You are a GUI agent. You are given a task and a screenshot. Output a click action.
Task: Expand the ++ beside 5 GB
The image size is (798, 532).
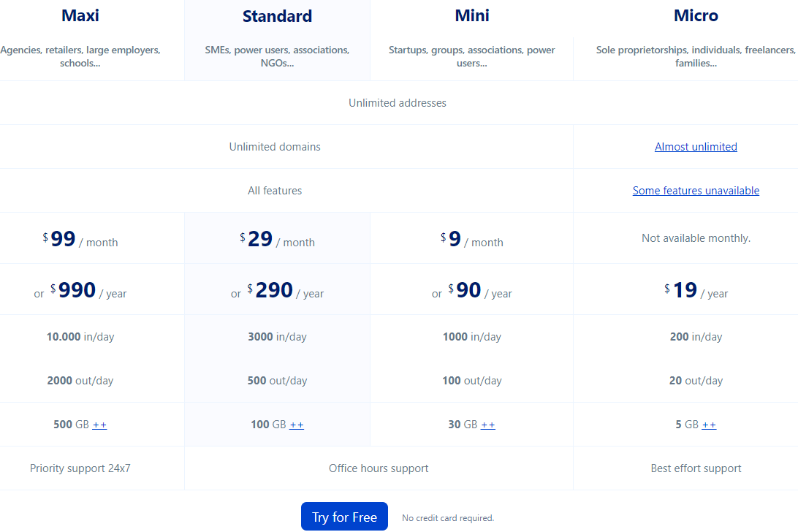pyautogui.click(x=709, y=425)
